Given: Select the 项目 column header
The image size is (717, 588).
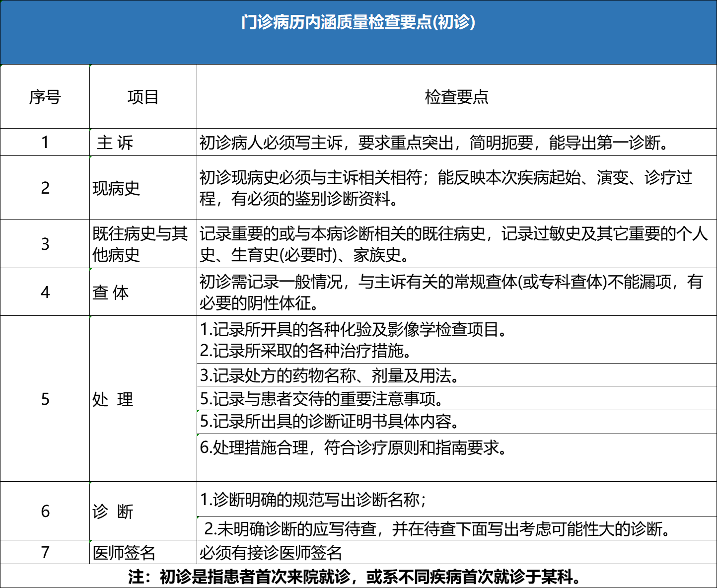Looking at the screenshot, I should click(143, 96).
